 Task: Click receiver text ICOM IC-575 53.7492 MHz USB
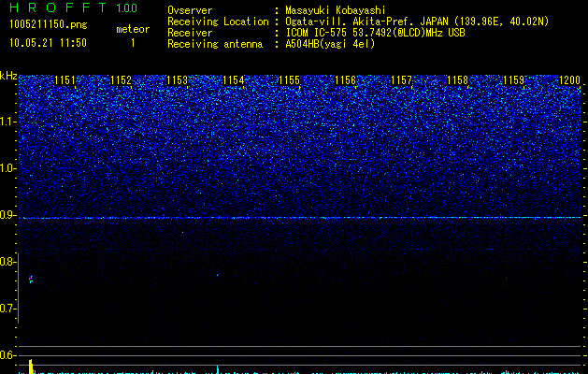(x=375, y=33)
